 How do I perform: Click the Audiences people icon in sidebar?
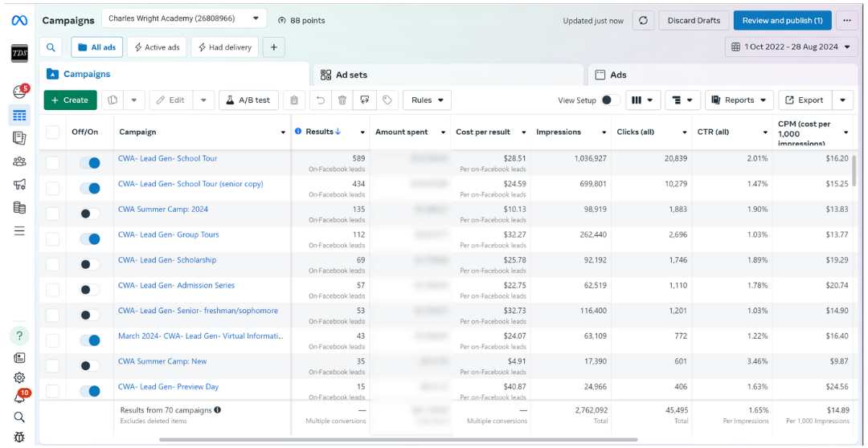pos(19,161)
